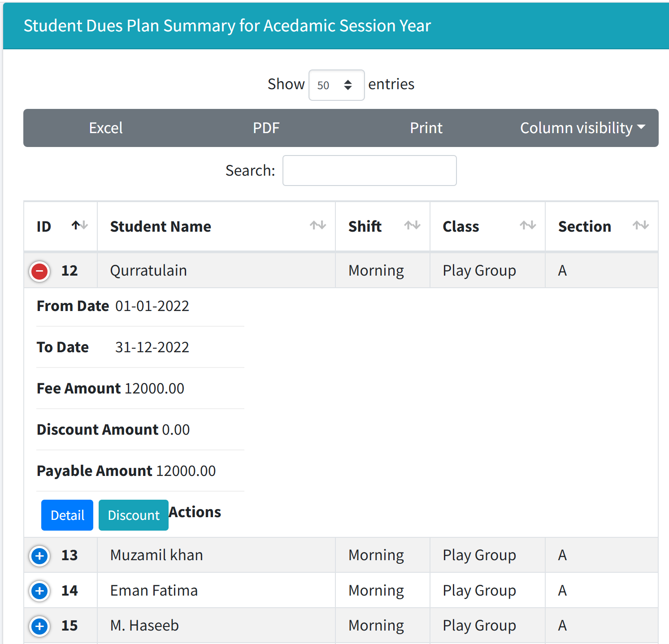Expand row 13 Muzamil khan details
The height and width of the screenshot is (644, 669).
[39, 556]
